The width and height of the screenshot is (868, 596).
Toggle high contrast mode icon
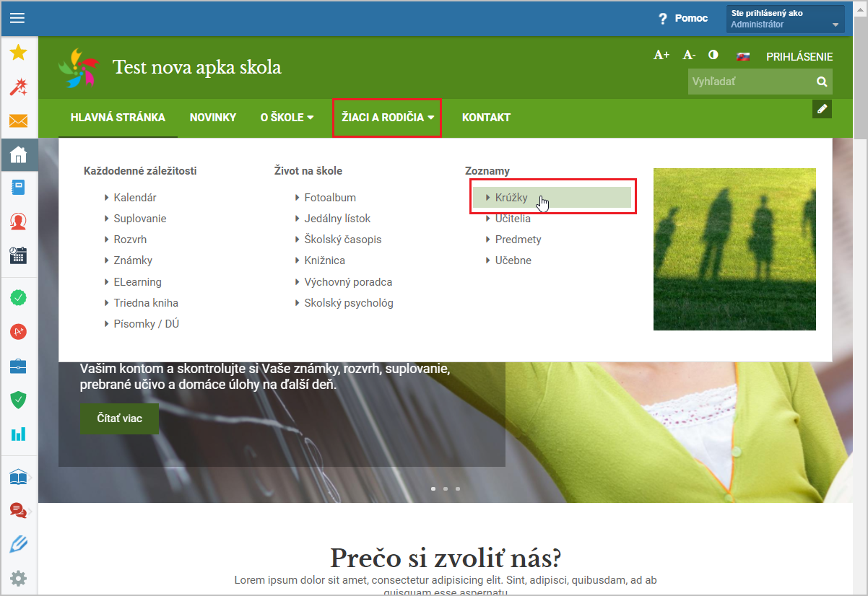pyautogui.click(x=713, y=55)
